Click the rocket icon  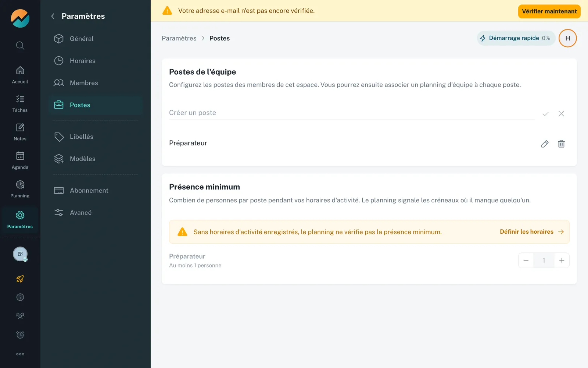[x=20, y=279]
